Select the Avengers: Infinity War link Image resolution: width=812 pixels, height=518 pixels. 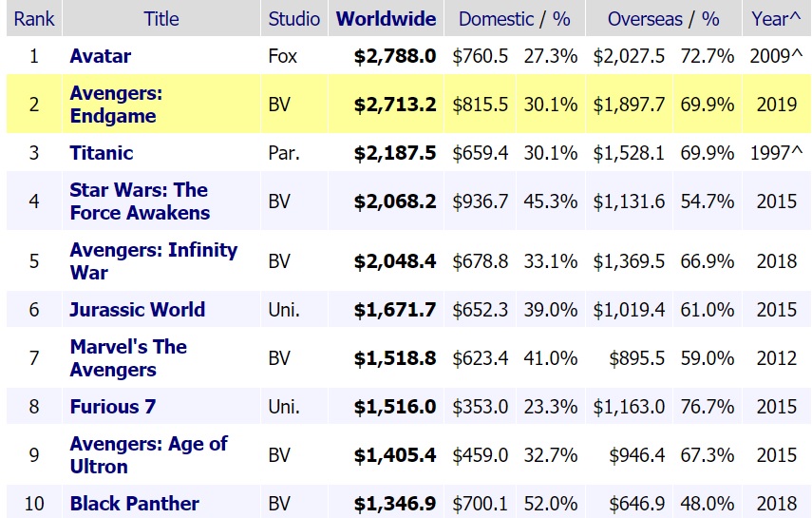point(153,261)
